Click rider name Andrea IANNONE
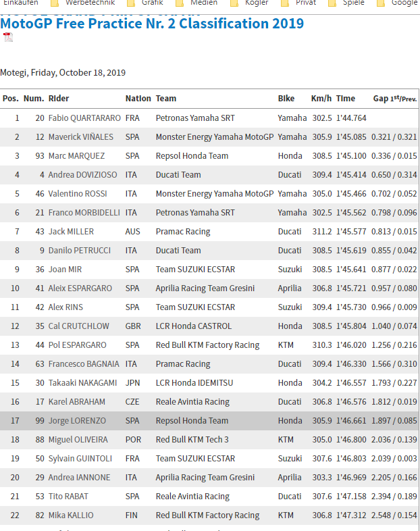Screen dimensions: 420x531 [79, 478]
